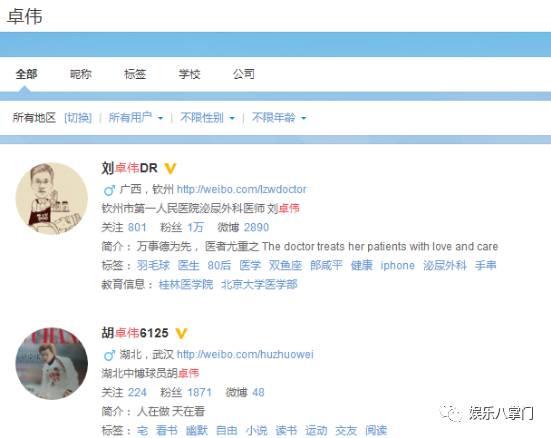
Task: Click male gender icon before 广西，钦州
Action: (109, 190)
